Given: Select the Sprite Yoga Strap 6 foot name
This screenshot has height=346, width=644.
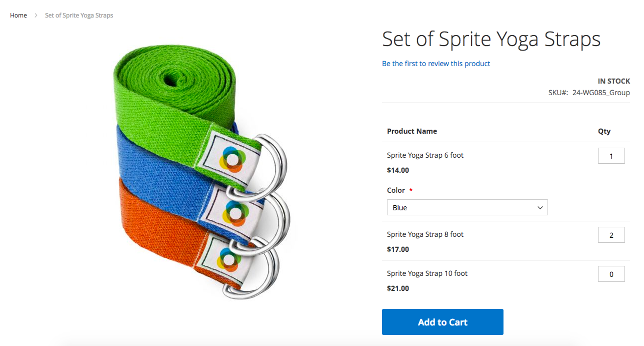Looking at the screenshot, I should tap(425, 155).
